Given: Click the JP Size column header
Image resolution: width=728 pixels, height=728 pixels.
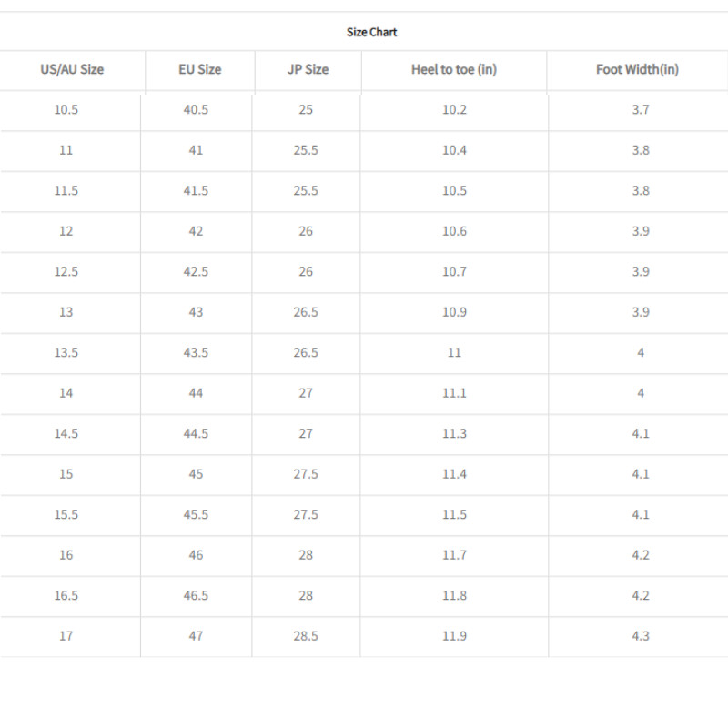Looking at the screenshot, I should (x=308, y=69).
